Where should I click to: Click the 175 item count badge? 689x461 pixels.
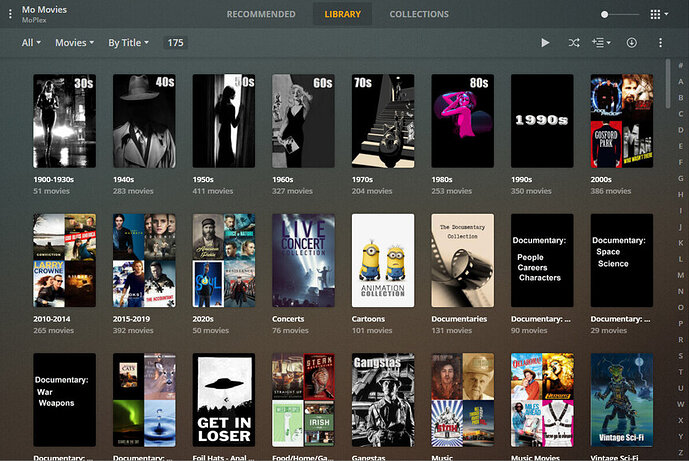coord(175,43)
